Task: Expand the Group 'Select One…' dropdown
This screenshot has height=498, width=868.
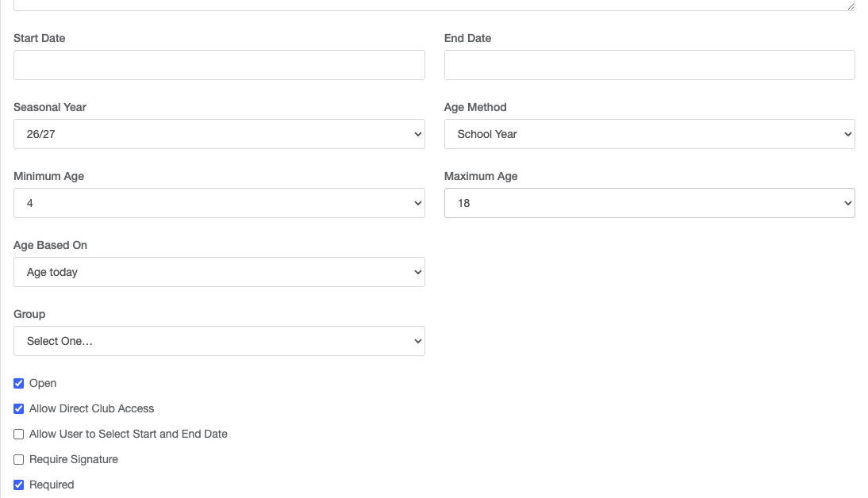Action: click(219, 341)
